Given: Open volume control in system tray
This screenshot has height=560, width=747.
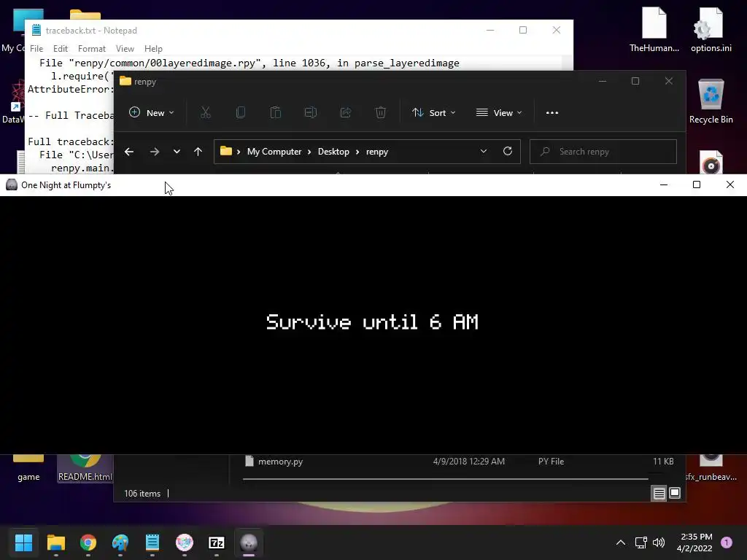Looking at the screenshot, I should pyautogui.click(x=659, y=542).
